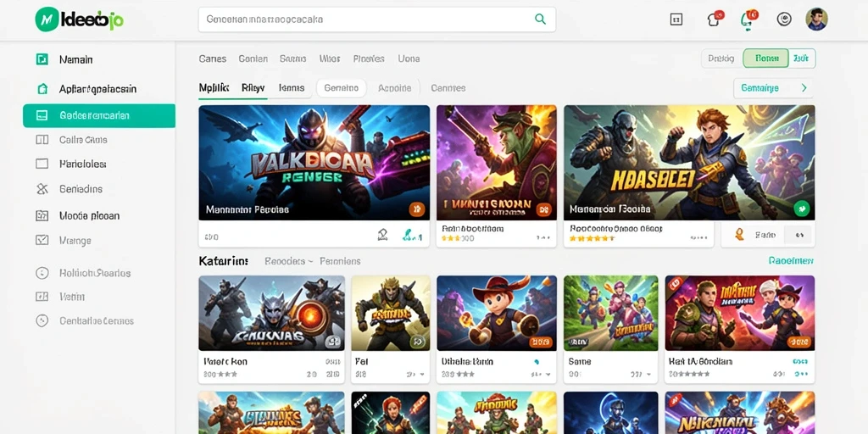This screenshot has width=868, height=434.
Task: Click the green M logo at top left
Action: 47,19
